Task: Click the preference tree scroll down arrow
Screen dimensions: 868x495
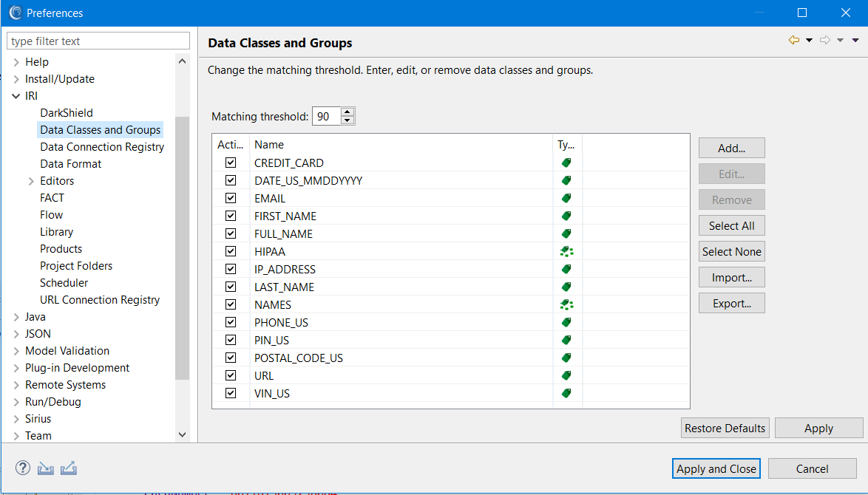Action: click(182, 434)
